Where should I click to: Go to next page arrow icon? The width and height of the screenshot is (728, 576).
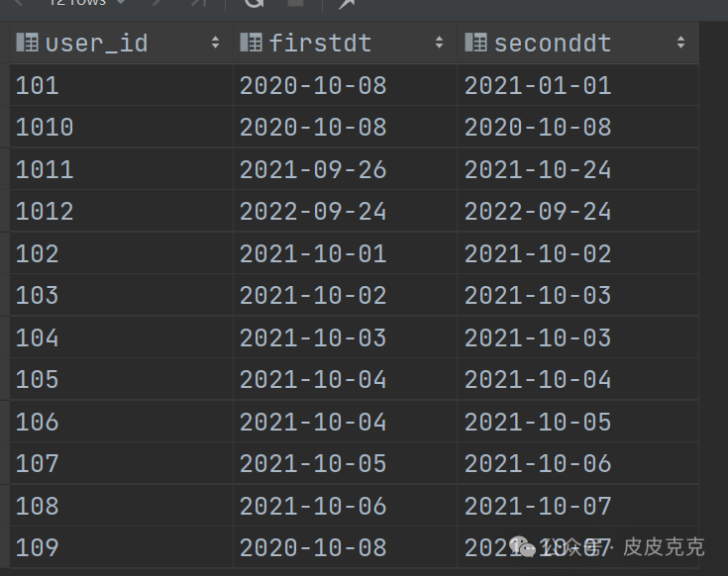pyautogui.click(x=157, y=2)
